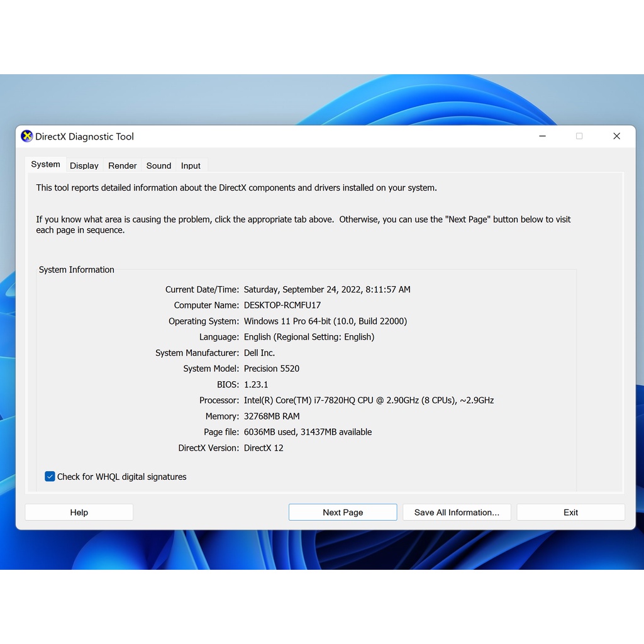Click the DirectX Diagnostic Tool title text

pos(84,136)
